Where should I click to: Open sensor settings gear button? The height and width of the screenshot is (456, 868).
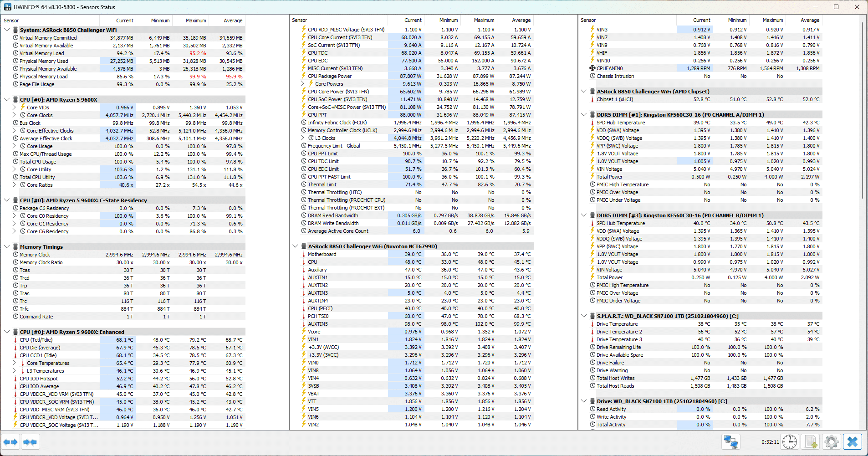point(832,442)
